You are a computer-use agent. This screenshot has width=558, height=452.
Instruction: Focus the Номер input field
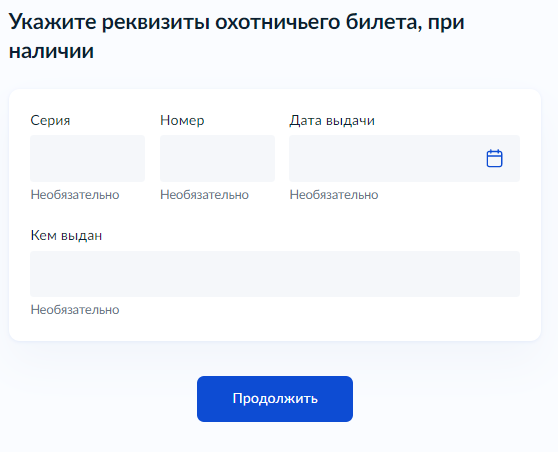217,158
